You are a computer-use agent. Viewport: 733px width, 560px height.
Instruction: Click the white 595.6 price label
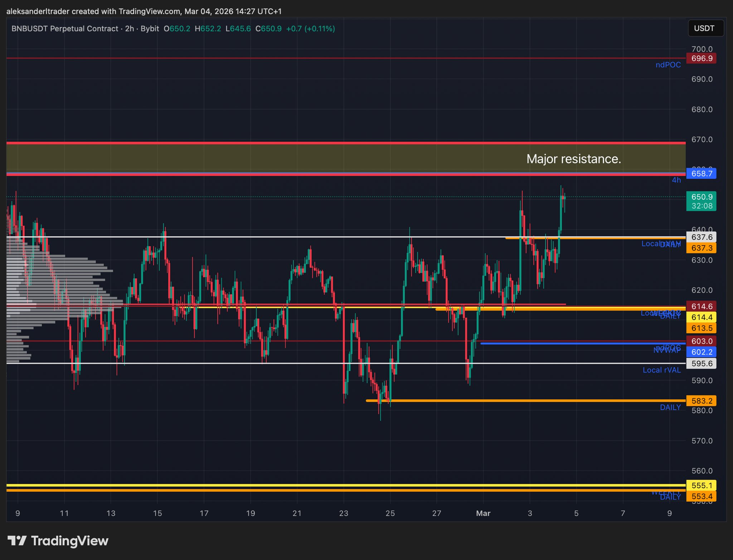(701, 364)
